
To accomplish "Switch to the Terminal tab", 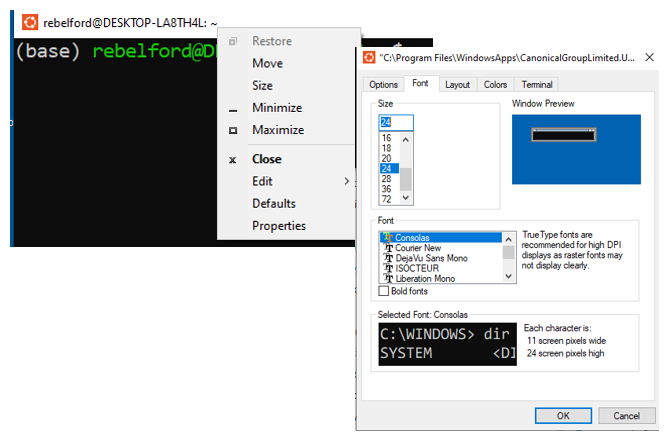I will click(x=537, y=84).
